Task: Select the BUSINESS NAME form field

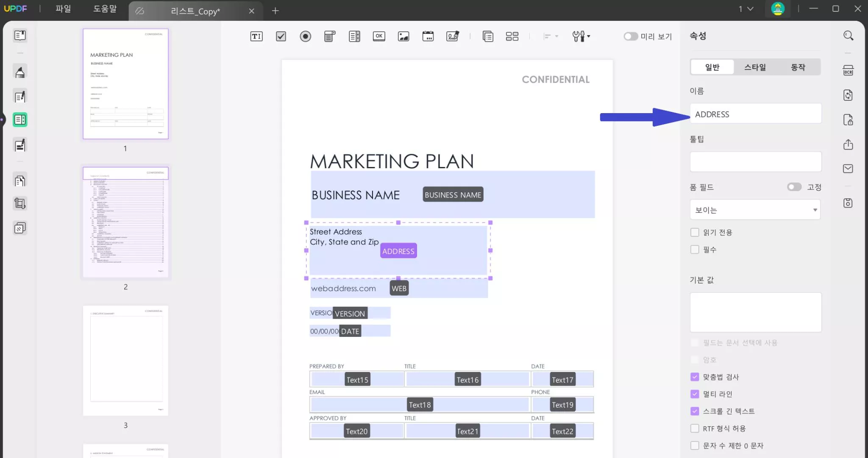Action: click(x=453, y=194)
